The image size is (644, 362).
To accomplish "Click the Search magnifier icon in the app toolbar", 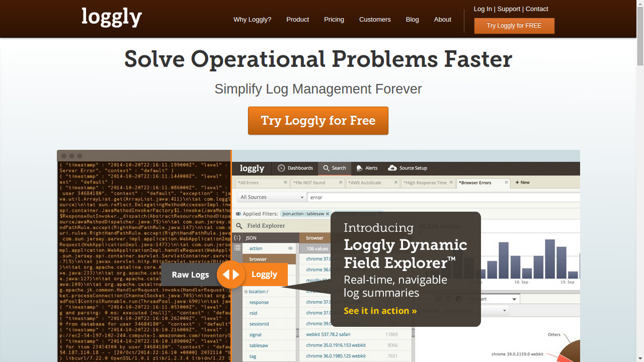I will pos(326,168).
